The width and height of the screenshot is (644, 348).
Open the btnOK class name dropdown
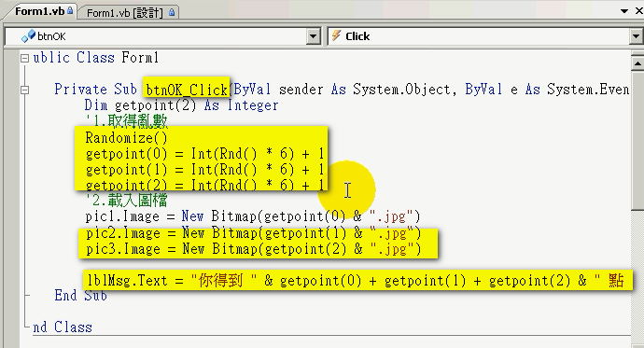pyautogui.click(x=314, y=36)
